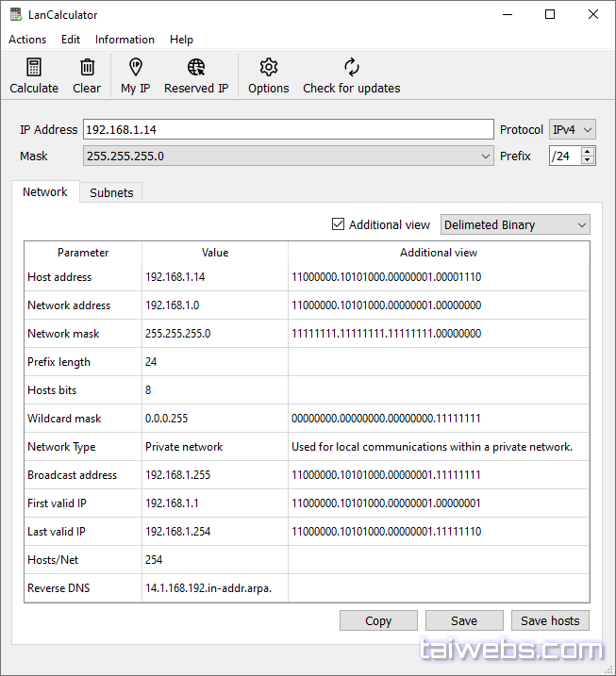The width and height of the screenshot is (616, 676).
Task: Decrease the Prefix value with down arrow
Action: click(588, 160)
